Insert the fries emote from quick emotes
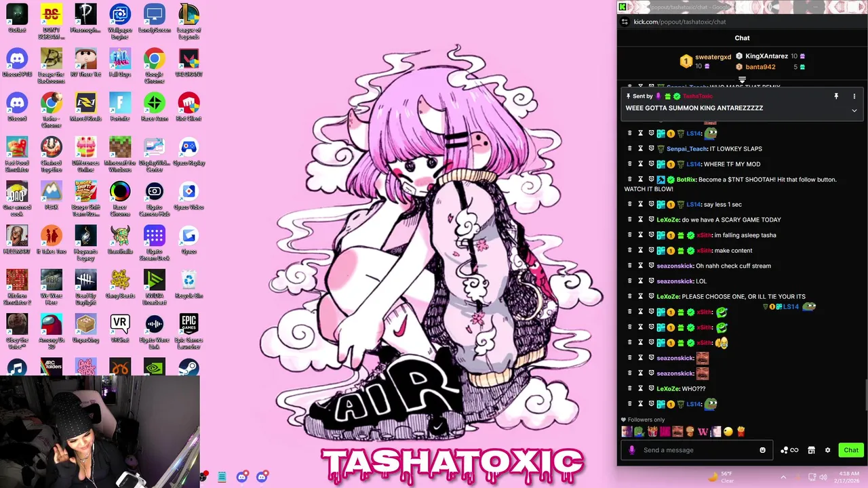The height and width of the screenshot is (488, 868). pos(741,431)
